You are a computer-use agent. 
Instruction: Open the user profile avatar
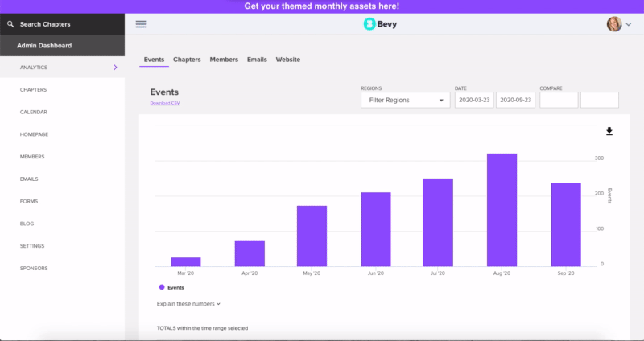[614, 24]
